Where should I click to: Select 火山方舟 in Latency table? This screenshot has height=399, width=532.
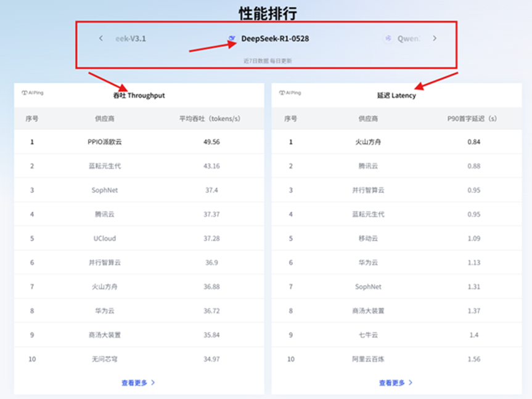click(x=368, y=142)
